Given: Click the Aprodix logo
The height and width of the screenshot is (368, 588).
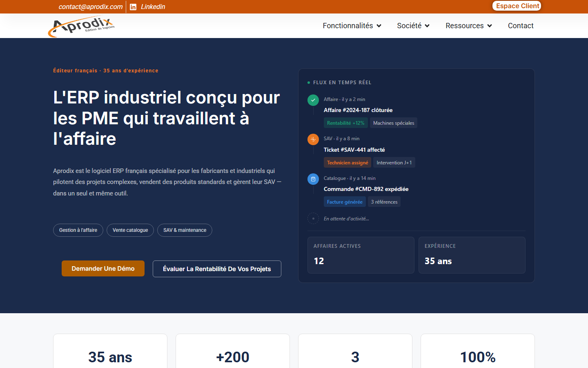Looking at the screenshot, I should coord(81,27).
